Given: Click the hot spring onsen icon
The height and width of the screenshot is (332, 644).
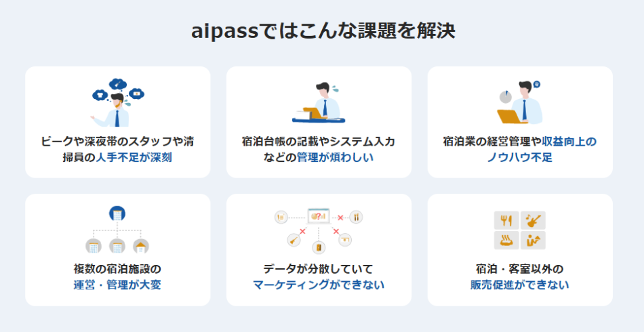Looking at the screenshot, I should tap(506, 240).
